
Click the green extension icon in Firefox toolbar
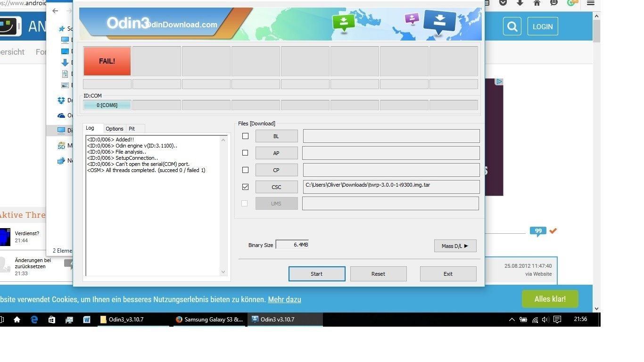tap(572, 3)
